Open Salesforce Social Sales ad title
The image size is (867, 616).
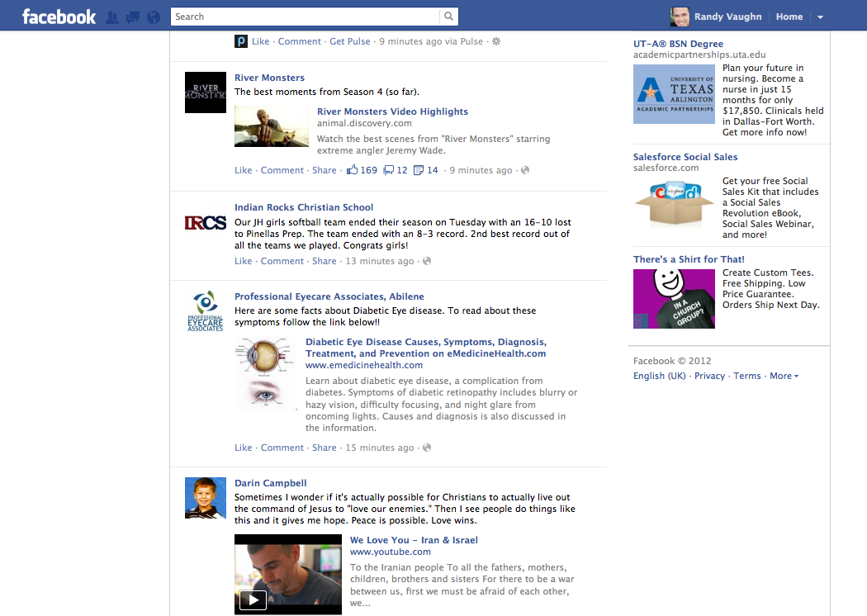coord(685,157)
